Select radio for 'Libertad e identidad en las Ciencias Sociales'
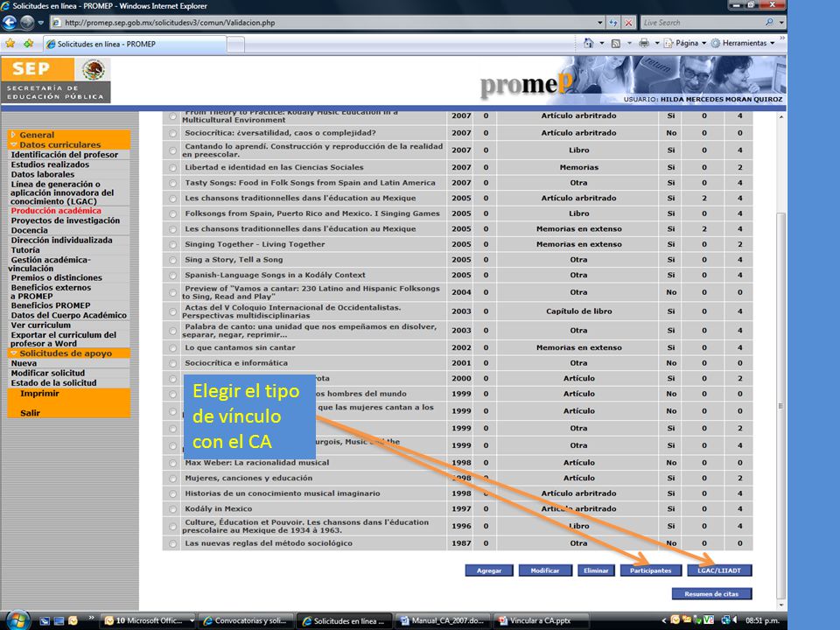840x630 pixels. click(x=172, y=168)
